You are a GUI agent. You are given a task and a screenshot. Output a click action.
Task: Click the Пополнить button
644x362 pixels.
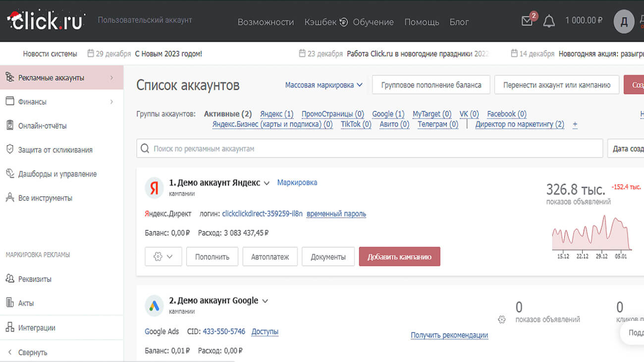[x=212, y=257]
